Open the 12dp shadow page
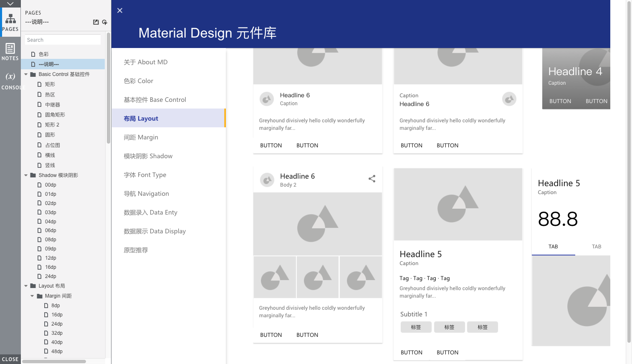 click(x=51, y=258)
